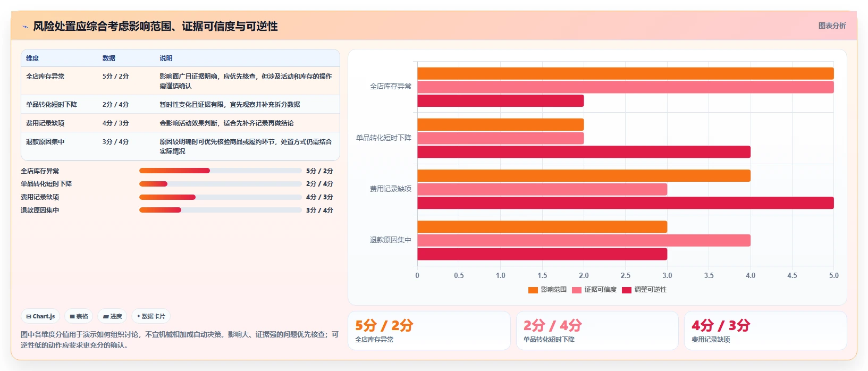Click the 说明 table column header
This screenshot has height=371, width=868.
[x=166, y=58]
